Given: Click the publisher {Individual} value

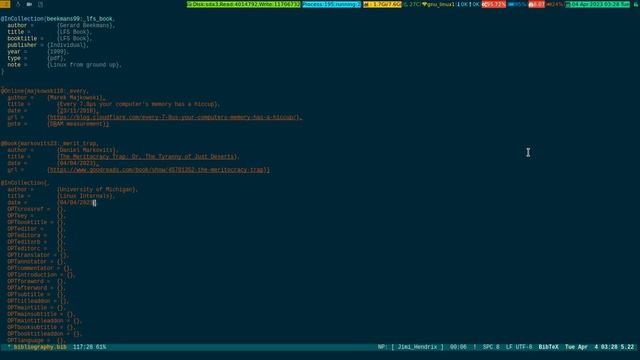Looking at the screenshot, I should point(68,45).
